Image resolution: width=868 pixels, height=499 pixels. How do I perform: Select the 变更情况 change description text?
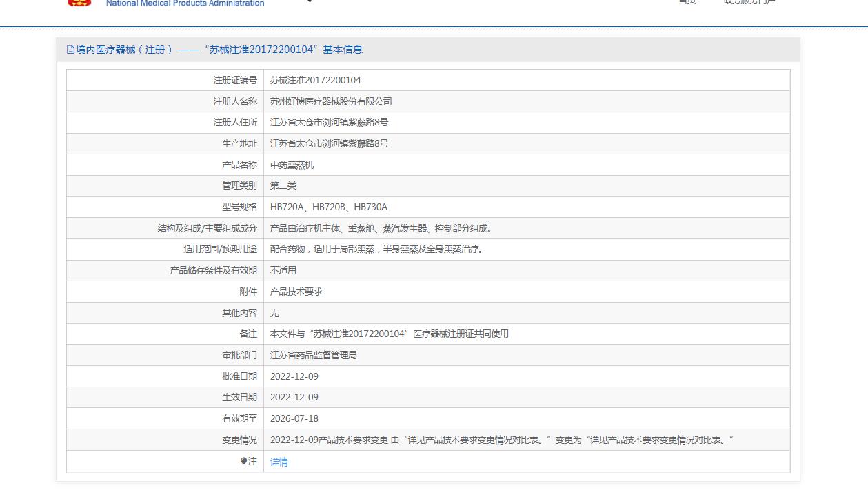pos(502,440)
